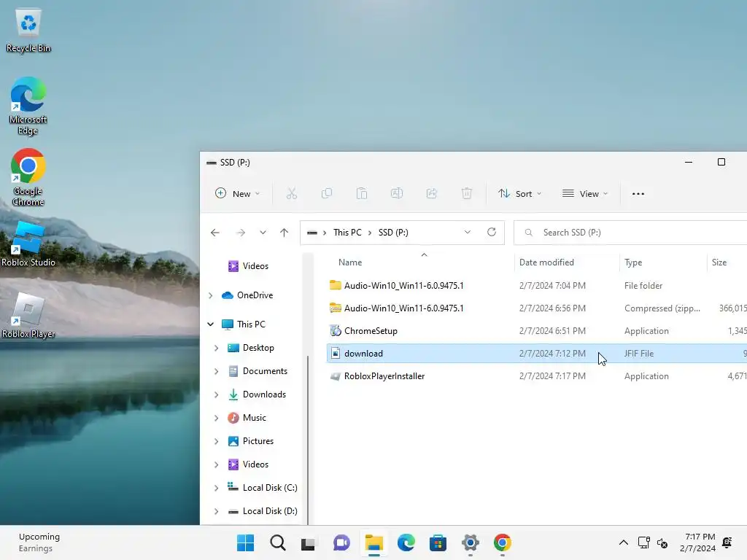
Task: Refresh the SSD (P:) folder
Action: click(x=492, y=232)
